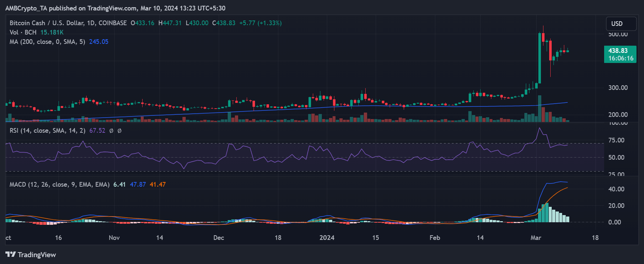Click the RSI (14, close, SMA, 14, 2) label

point(47,131)
